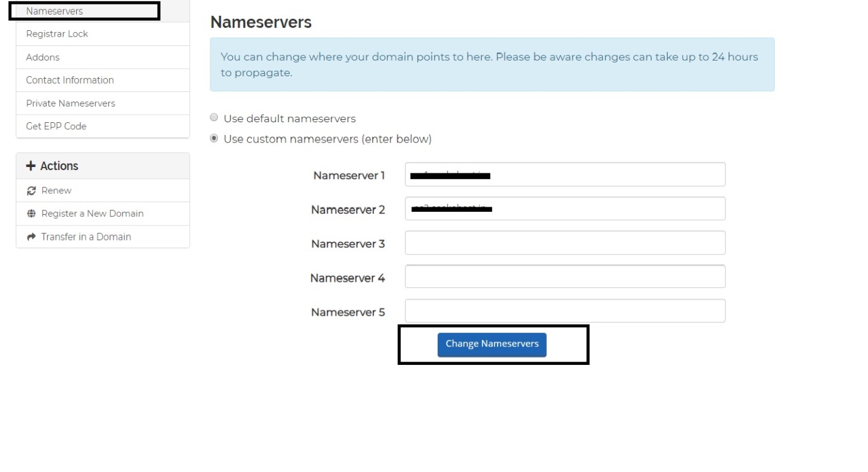Image resolution: width=868 pixels, height=472 pixels.
Task: Select Use custom nameservers radio
Action: [214, 138]
